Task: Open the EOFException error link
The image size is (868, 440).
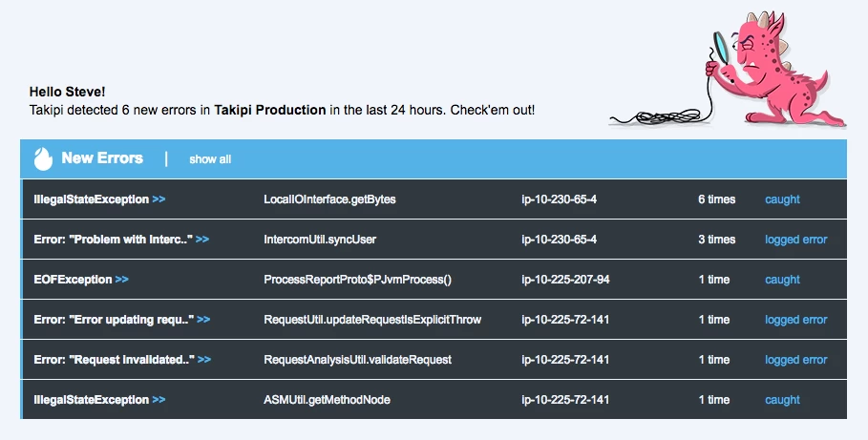Action: point(81,280)
